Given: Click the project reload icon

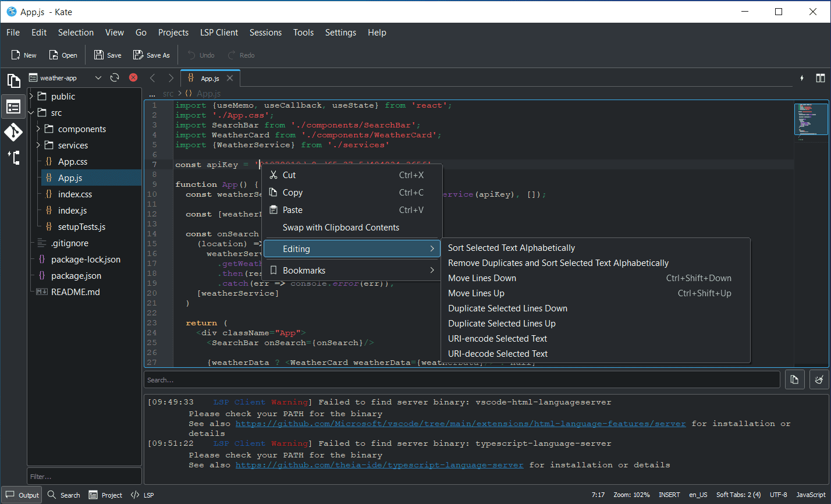Looking at the screenshot, I should (x=115, y=77).
